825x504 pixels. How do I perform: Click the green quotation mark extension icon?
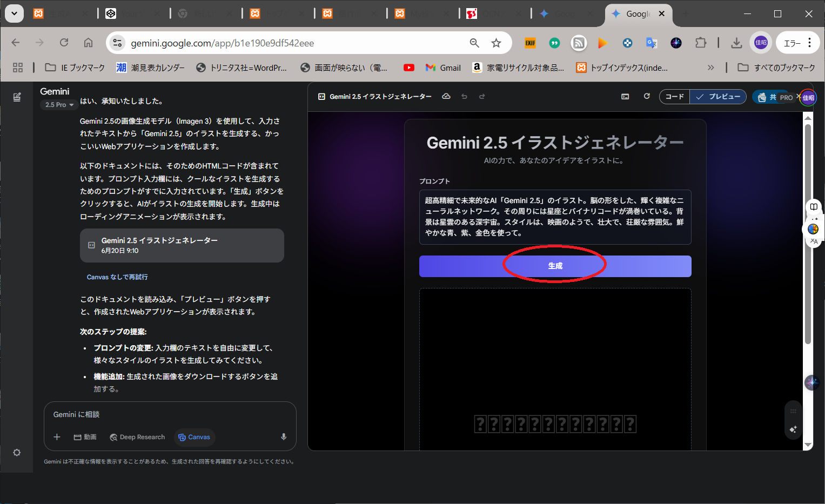pyautogui.click(x=554, y=43)
